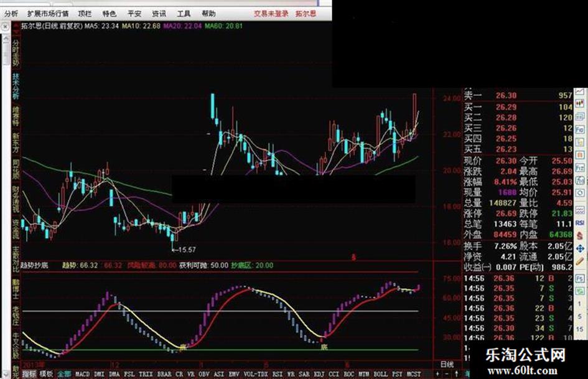
Task: Click the 换手 7.26% value
Action: click(505, 246)
